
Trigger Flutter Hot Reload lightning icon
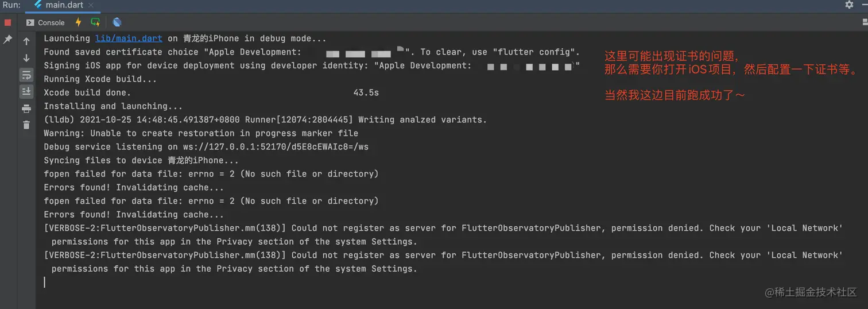click(79, 22)
